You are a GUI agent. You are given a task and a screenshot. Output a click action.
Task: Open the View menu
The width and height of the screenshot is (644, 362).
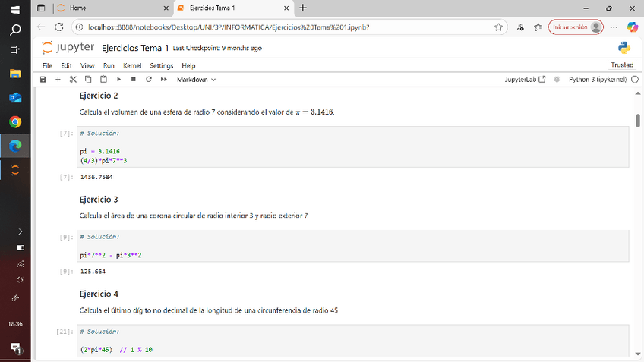[x=87, y=66]
